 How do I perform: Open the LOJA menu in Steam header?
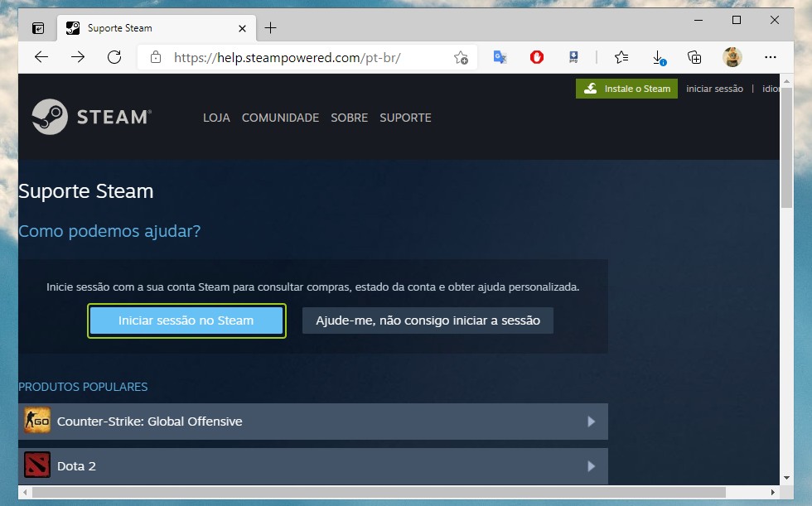[x=216, y=118]
